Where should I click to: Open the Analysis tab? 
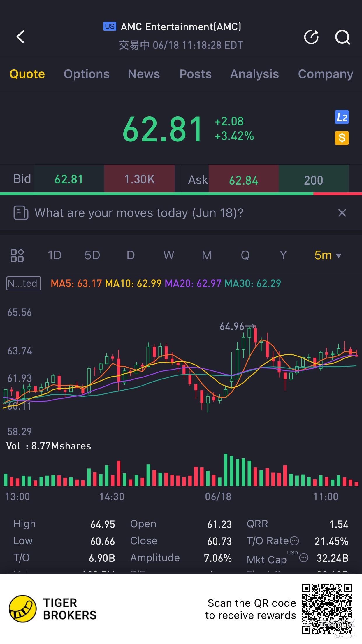(254, 74)
